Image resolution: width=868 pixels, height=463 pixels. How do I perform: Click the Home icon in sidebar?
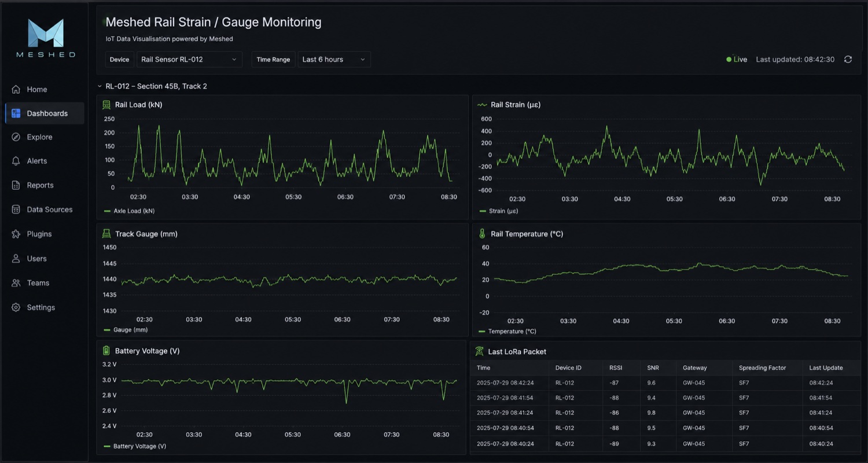click(x=16, y=89)
